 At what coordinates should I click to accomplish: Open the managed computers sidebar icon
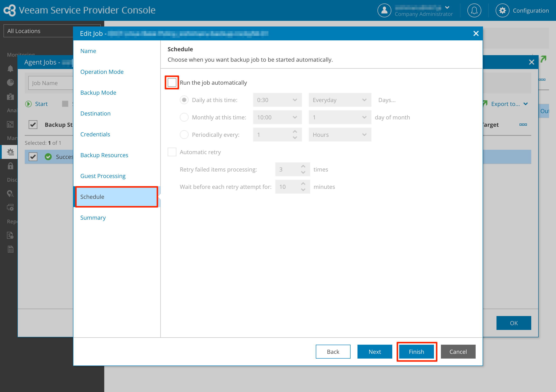(x=10, y=208)
